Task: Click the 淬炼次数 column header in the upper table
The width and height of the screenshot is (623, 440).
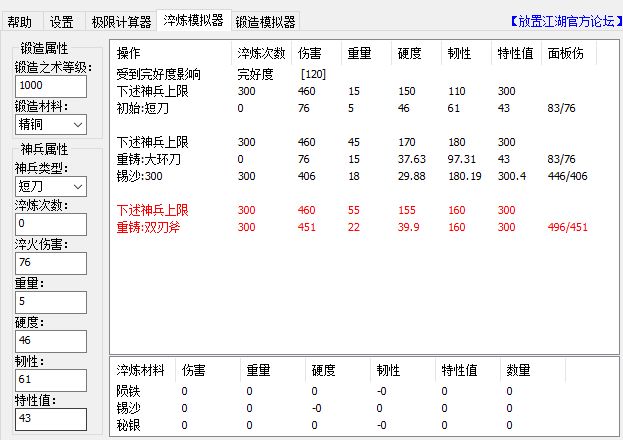Action: pos(261,53)
